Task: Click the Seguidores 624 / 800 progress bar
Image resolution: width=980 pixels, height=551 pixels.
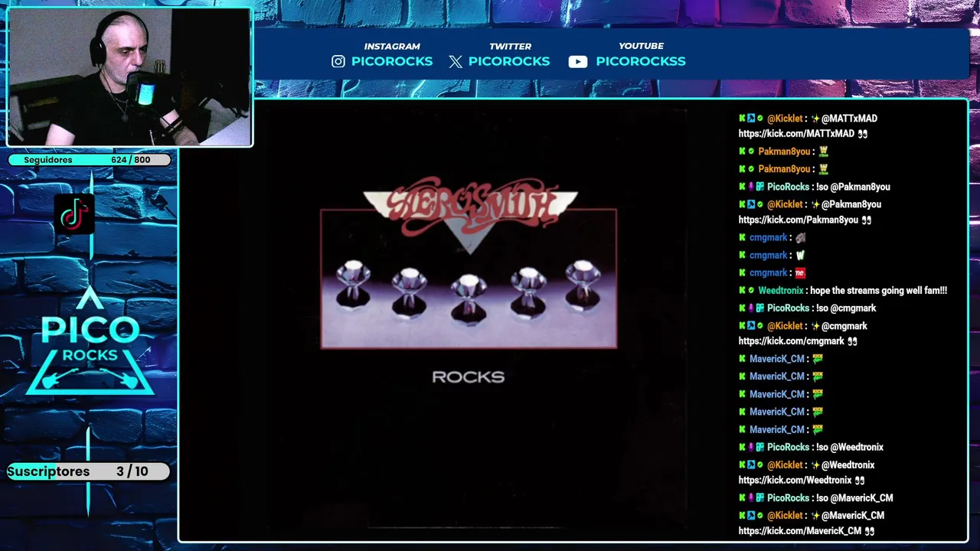Action: [x=90, y=160]
